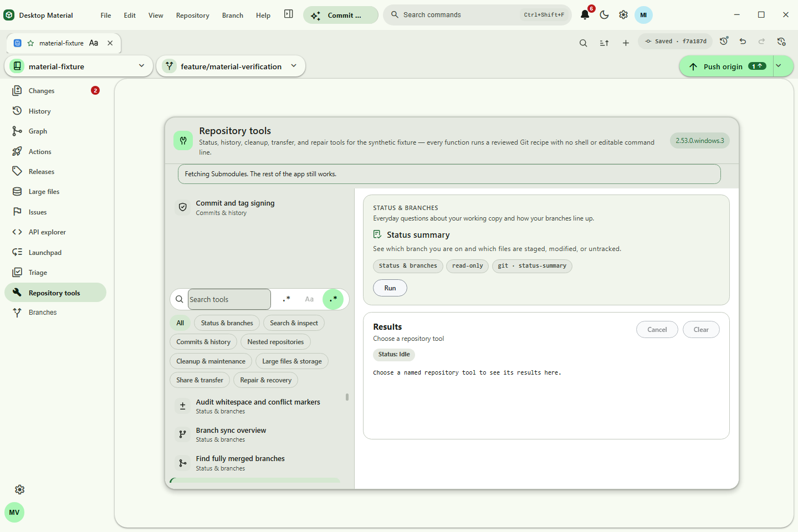Click the tools list scrollbar

pos(347,397)
